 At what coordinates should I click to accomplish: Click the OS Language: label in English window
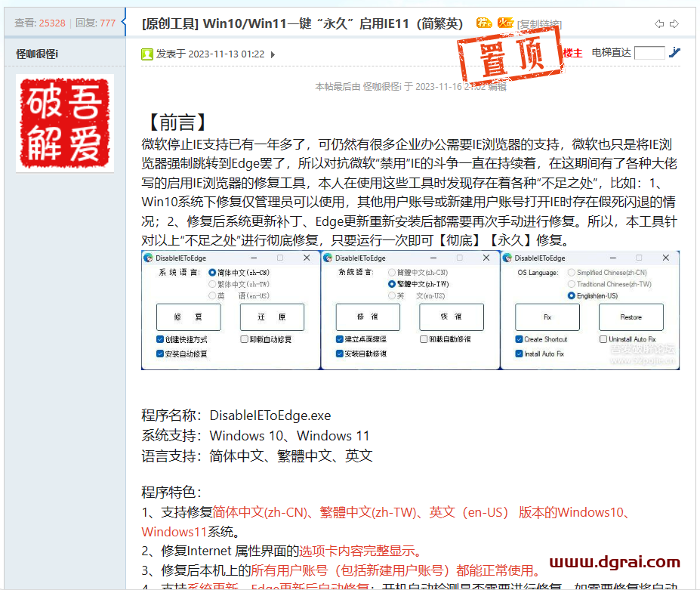click(x=538, y=273)
